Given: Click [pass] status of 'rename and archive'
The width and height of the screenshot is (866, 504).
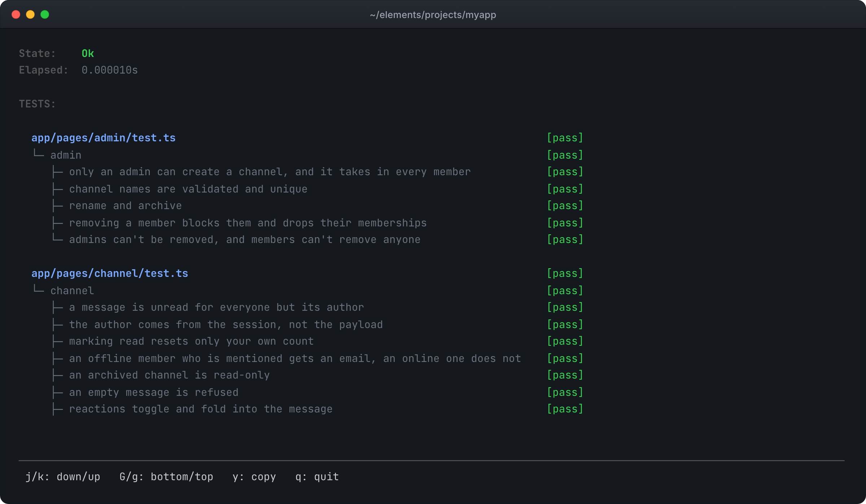Looking at the screenshot, I should [565, 205].
